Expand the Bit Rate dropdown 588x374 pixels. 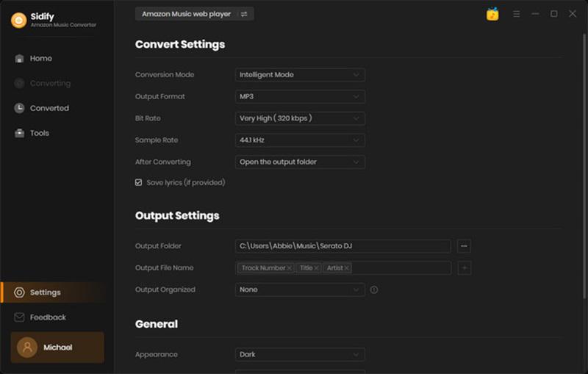point(300,118)
